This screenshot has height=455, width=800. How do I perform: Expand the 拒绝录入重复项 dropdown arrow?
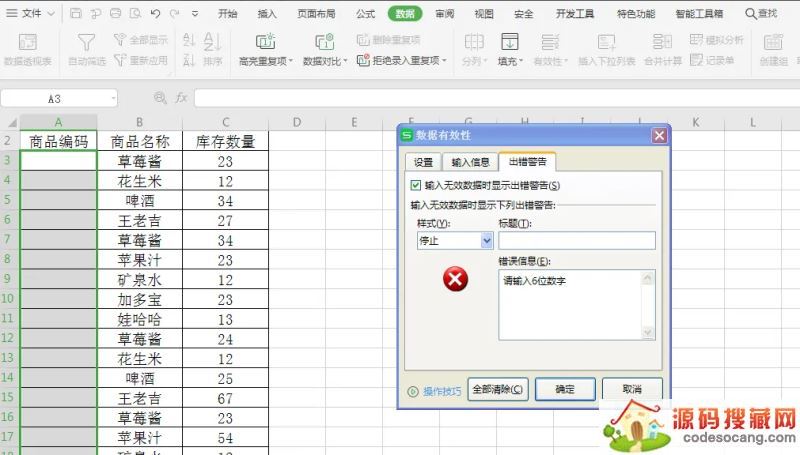coord(444,62)
